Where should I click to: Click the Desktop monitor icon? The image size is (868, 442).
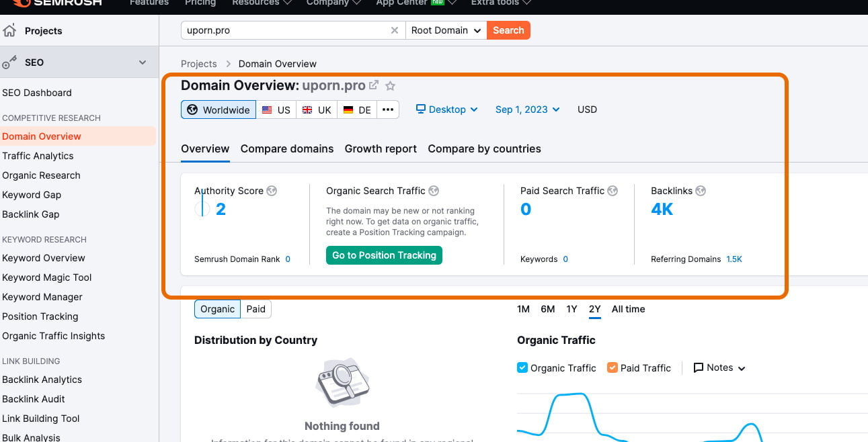pyautogui.click(x=421, y=109)
